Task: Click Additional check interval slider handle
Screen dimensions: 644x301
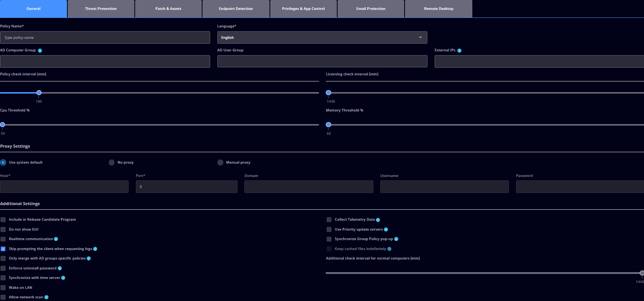Action: [x=642, y=273]
